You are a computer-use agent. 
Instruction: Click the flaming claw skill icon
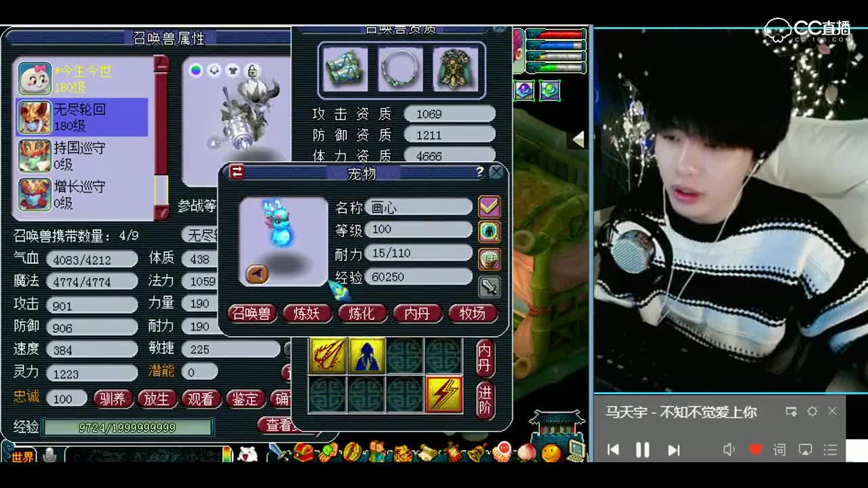coord(328,355)
